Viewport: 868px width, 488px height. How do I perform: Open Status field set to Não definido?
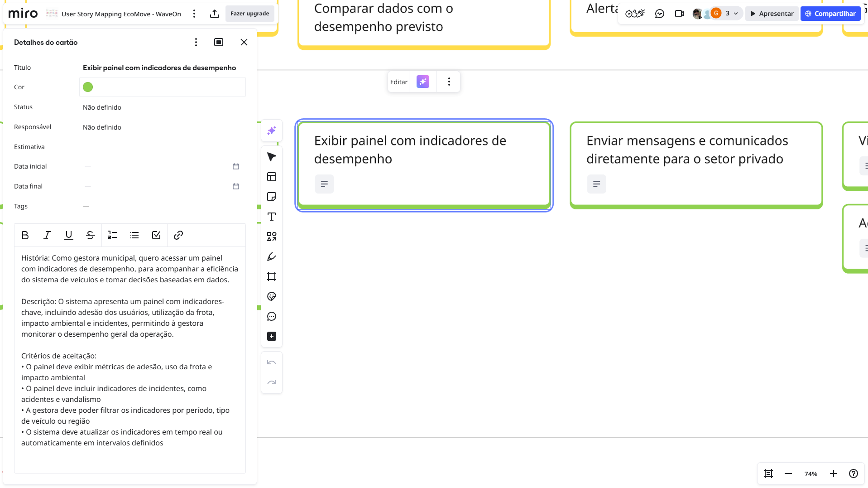pyautogui.click(x=102, y=107)
